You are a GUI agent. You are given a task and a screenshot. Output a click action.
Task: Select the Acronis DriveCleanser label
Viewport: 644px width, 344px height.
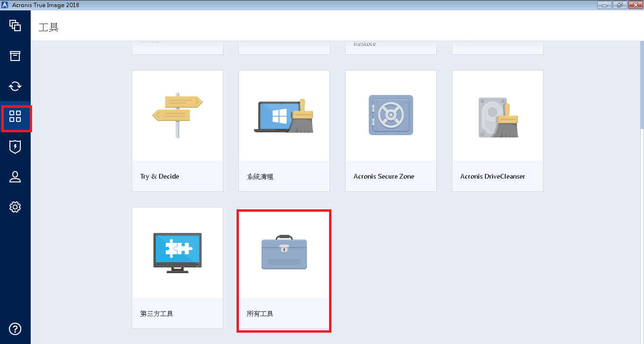pos(492,176)
